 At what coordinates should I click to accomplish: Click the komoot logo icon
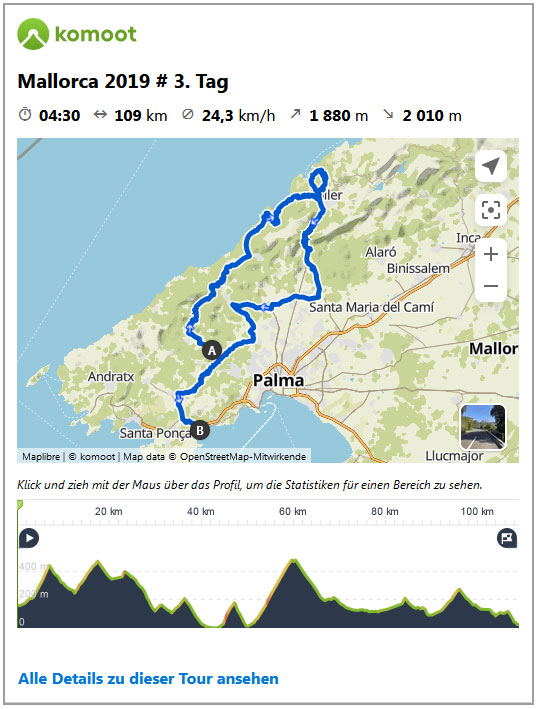point(33,34)
